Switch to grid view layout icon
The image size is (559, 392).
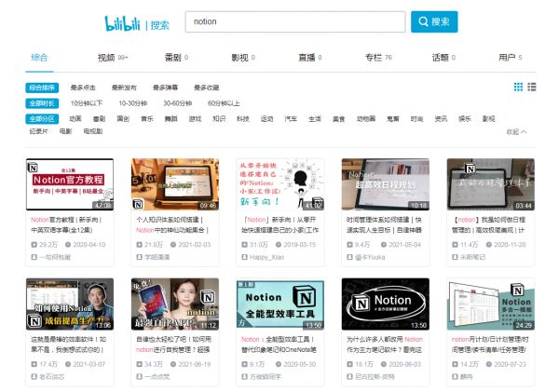click(x=519, y=87)
